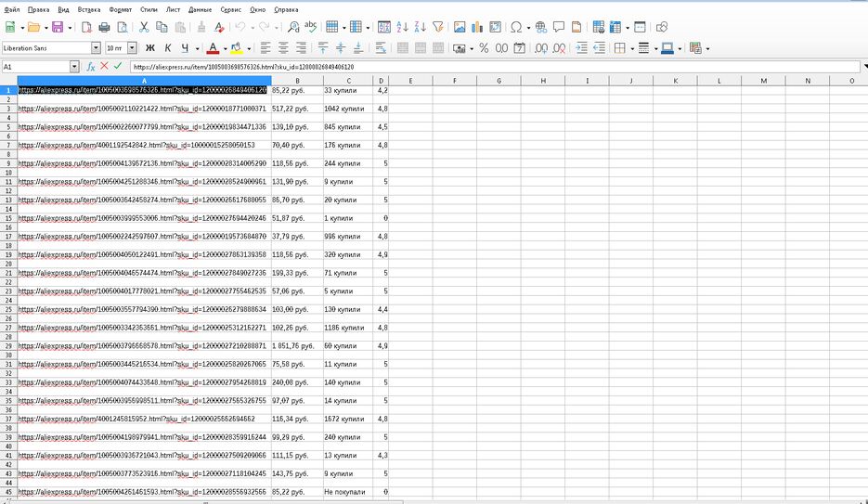Insert a hyperlink
The width and height of the screenshot is (868, 504).
tap(541, 27)
